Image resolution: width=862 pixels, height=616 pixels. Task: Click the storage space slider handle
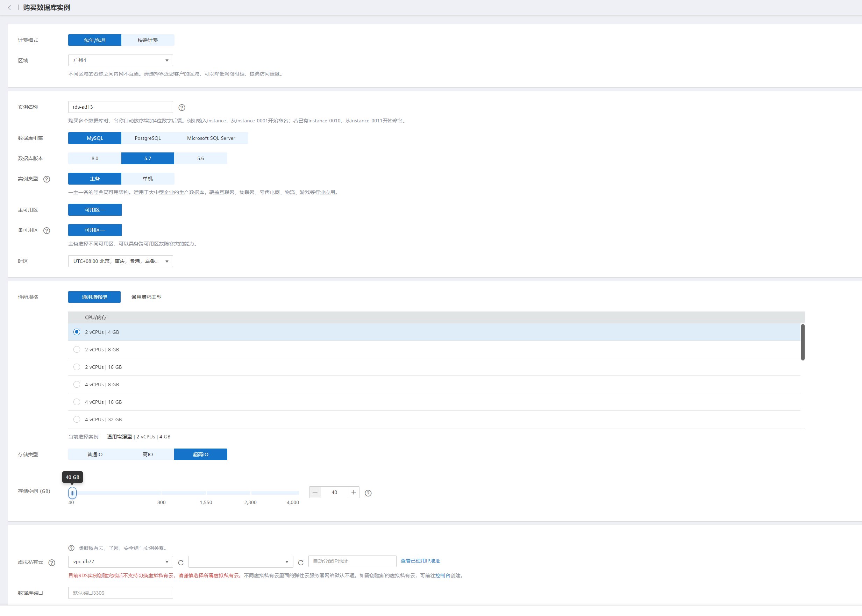pos(72,493)
